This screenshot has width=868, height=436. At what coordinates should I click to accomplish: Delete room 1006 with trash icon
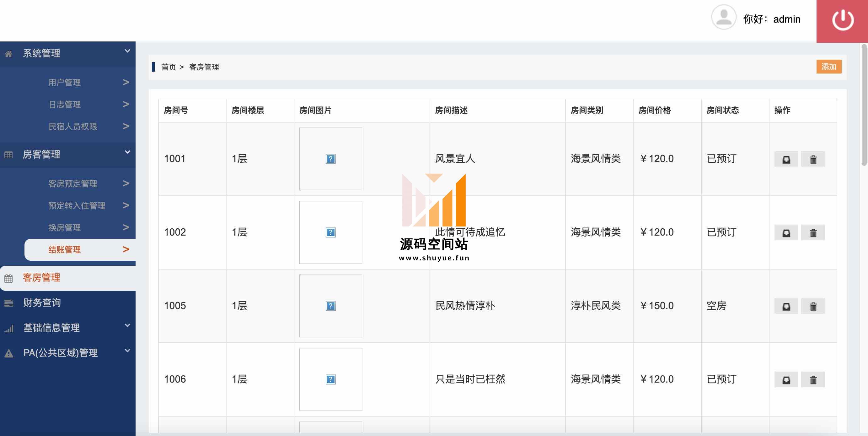coord(813,380)
